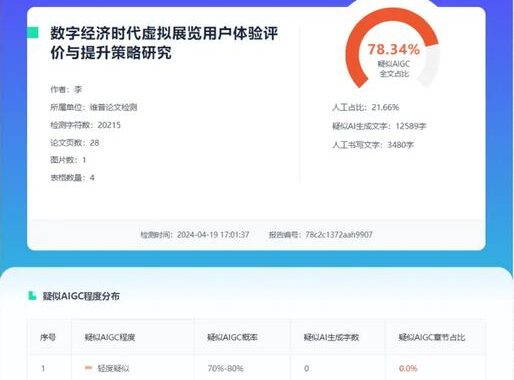Viewport: 514px width, 380px height.
Task: Click the orange circular progress ring
Action: click(x=392, y=47)
